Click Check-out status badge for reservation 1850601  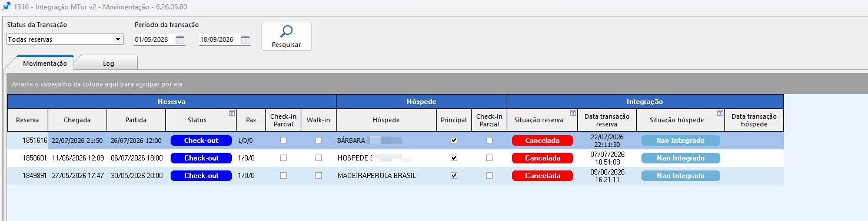pyautogui.click(x=201, y=158)
